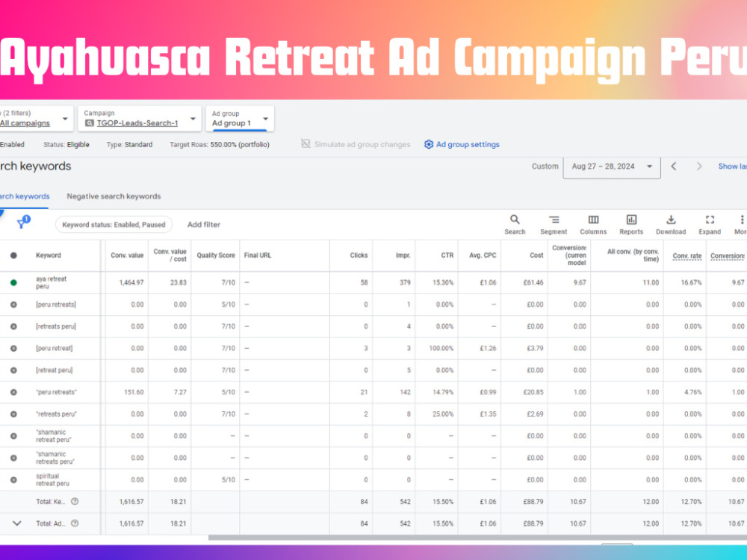Toggle status dot for spiritual retreat peru
The height and width of the screenshot is (560, 747).
pyautogui.click(x=13, y=479)
